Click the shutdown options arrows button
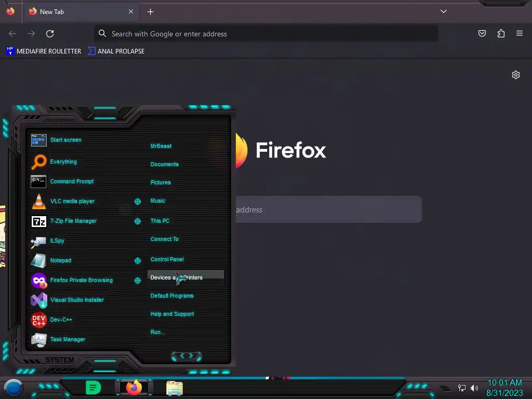The height and width of the screenshot is (399, 532). (x=187, y=356)
